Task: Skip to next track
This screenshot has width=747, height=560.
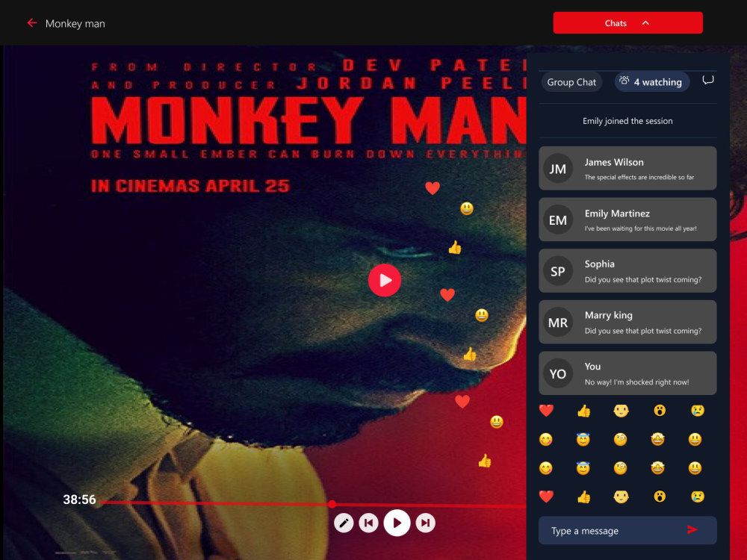Action: click(x=426, y=523)
